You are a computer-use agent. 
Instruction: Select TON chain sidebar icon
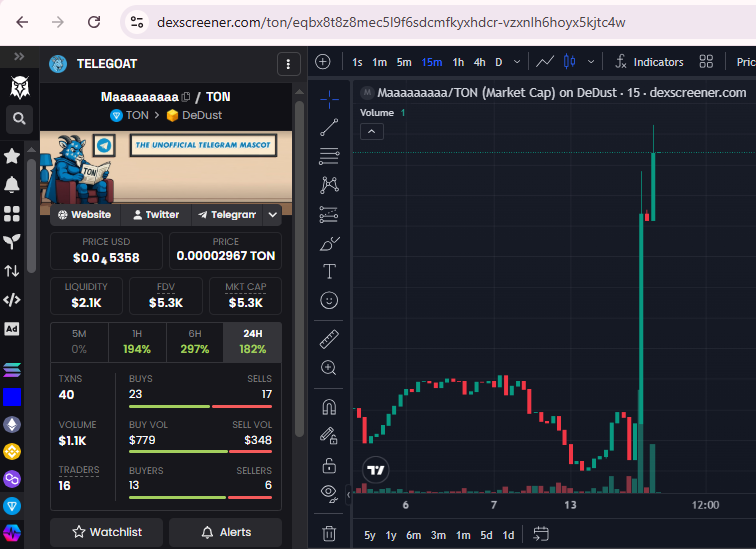click(12, 506)
